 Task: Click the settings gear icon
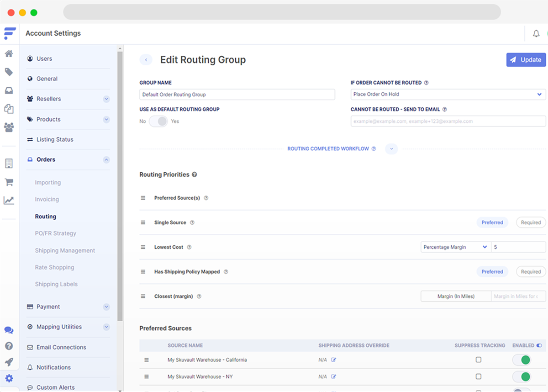pyautogui.click(x=9, y=378)
